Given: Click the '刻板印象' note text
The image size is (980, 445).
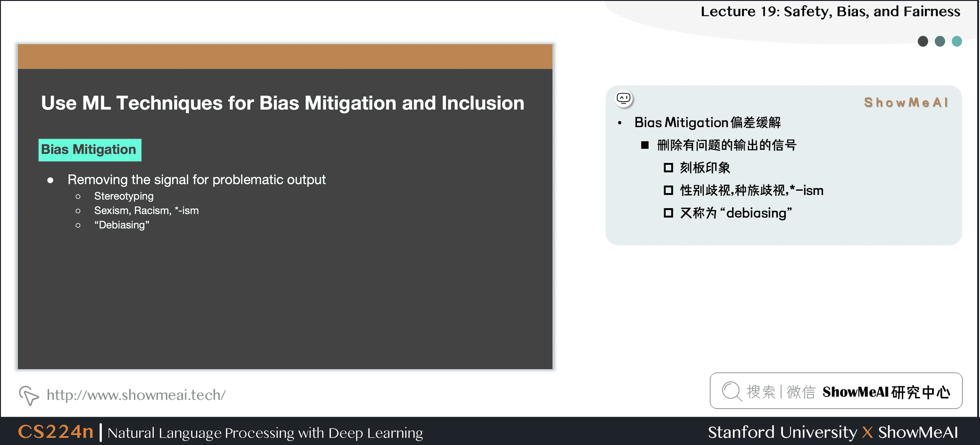Looking at the screenshot, I should 705,168.
